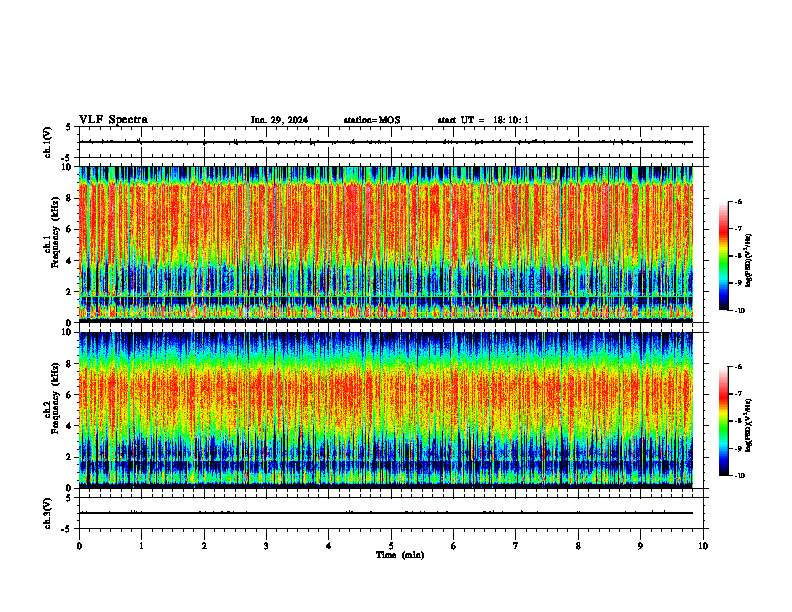Click time axis tick label "0"
The height and width of the screenshot is (612, 792).
click(79, 546)
